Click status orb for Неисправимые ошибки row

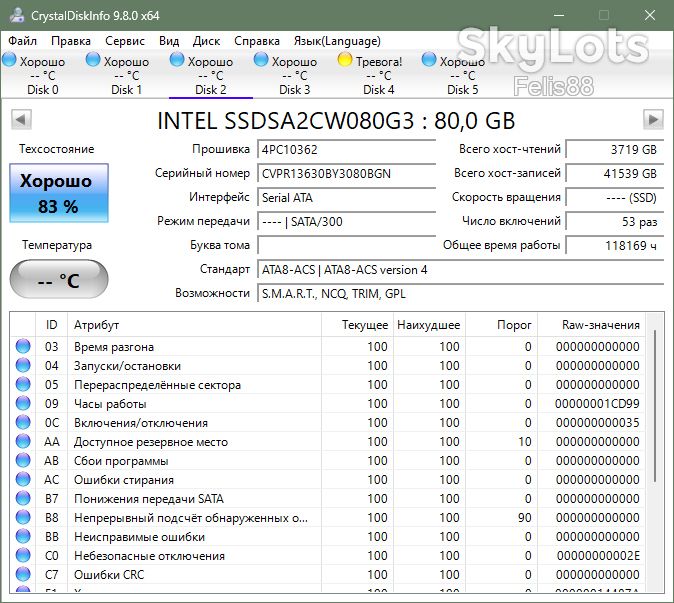coord(23,536)
